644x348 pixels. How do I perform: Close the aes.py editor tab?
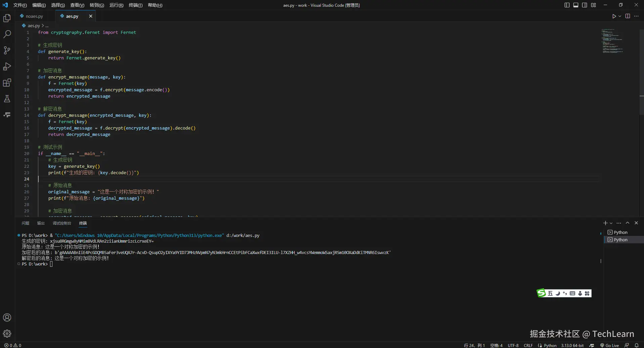point(91,16)
